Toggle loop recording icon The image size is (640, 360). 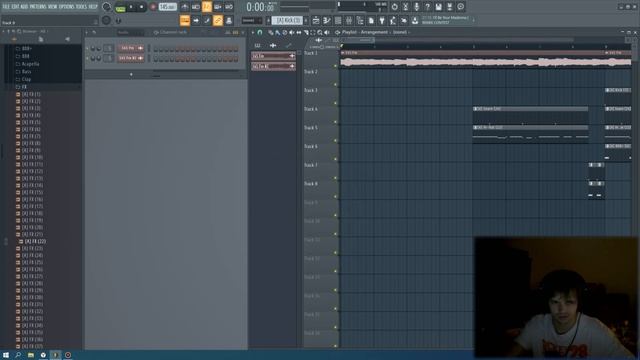[229, 7]
